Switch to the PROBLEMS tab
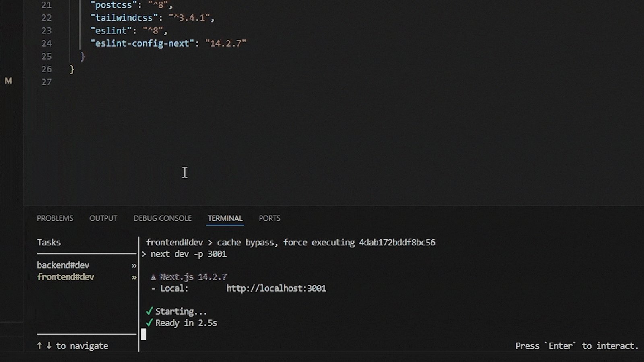Viewport: 644px width, 362px height. click(55, 218)
